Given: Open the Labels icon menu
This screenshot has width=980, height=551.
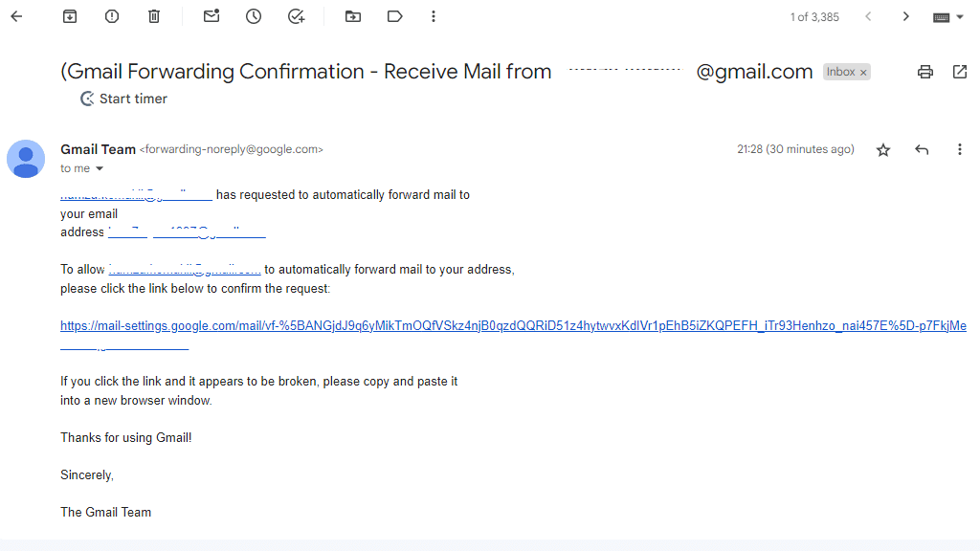Looking at the screenshot, I should coord(395,16).
